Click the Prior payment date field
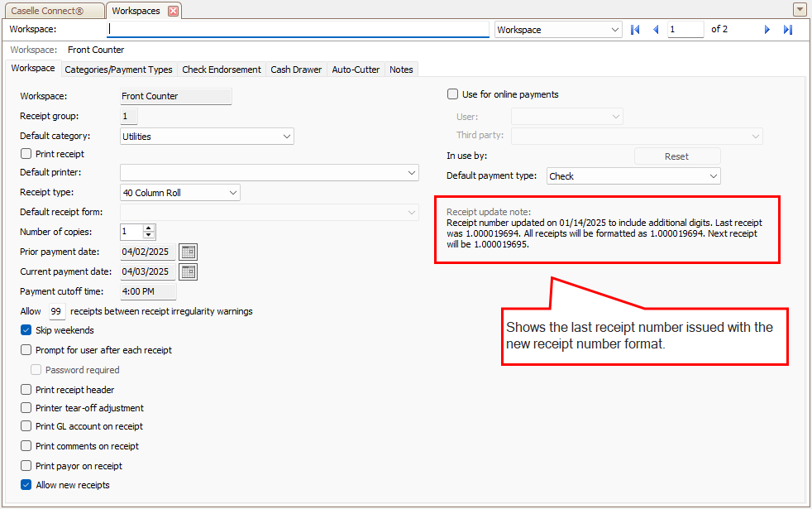Image resolution: width=812 pixels, height=509 pixels. pos(147,252)
